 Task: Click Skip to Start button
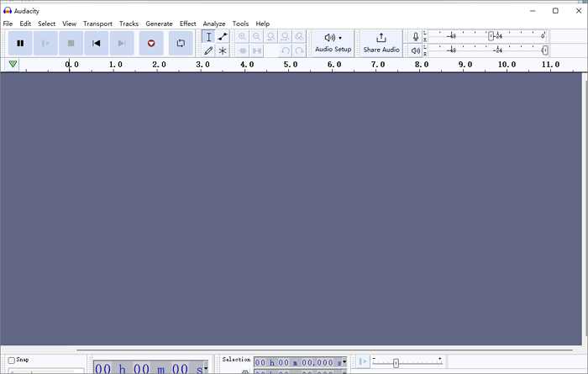pos(97,43)
